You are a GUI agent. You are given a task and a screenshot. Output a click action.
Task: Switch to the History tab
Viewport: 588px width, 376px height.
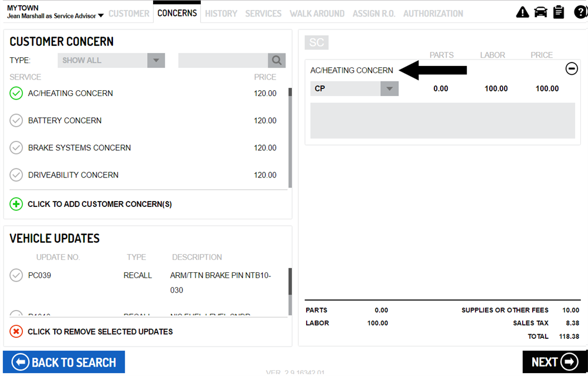(221, 13)
